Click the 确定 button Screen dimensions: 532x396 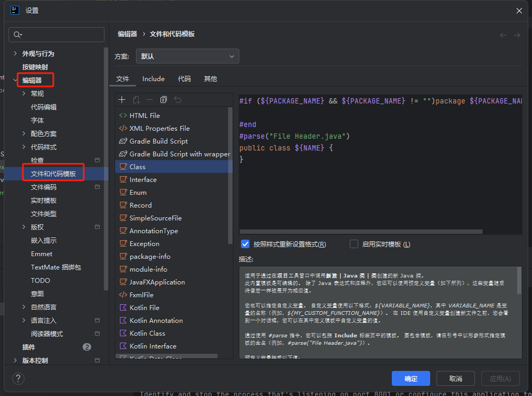click(x=411, y=378)
